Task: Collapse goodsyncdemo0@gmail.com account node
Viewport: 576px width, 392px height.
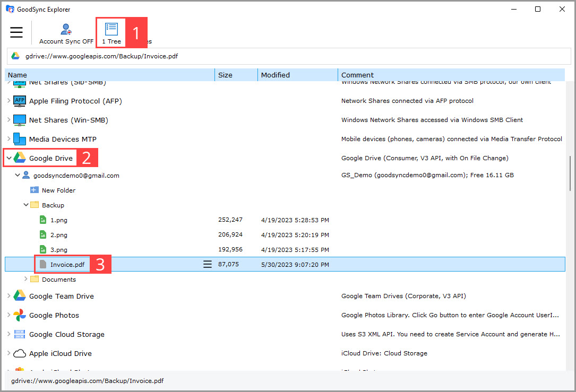Action: point(18,175)
